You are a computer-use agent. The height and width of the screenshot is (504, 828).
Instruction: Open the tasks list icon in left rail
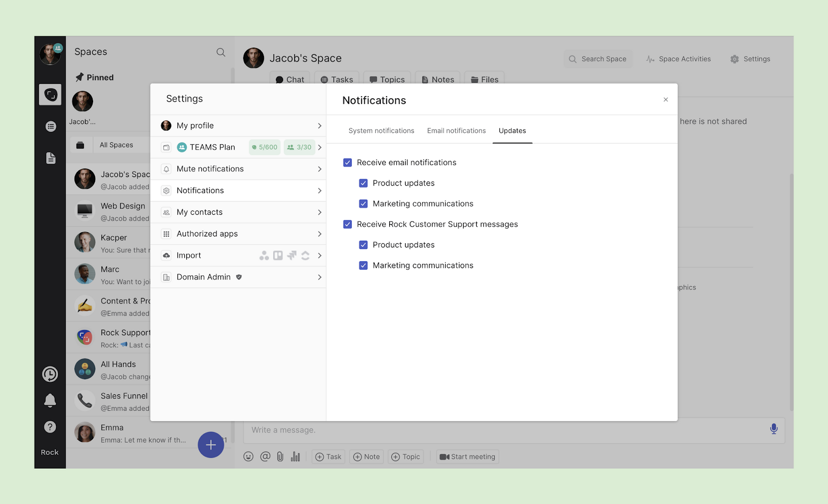(51, 126)
